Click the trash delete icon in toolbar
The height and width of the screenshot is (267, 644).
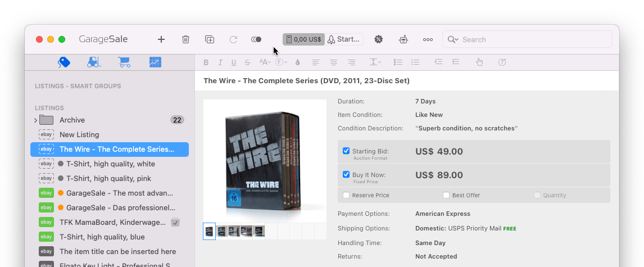click(185, 39)
